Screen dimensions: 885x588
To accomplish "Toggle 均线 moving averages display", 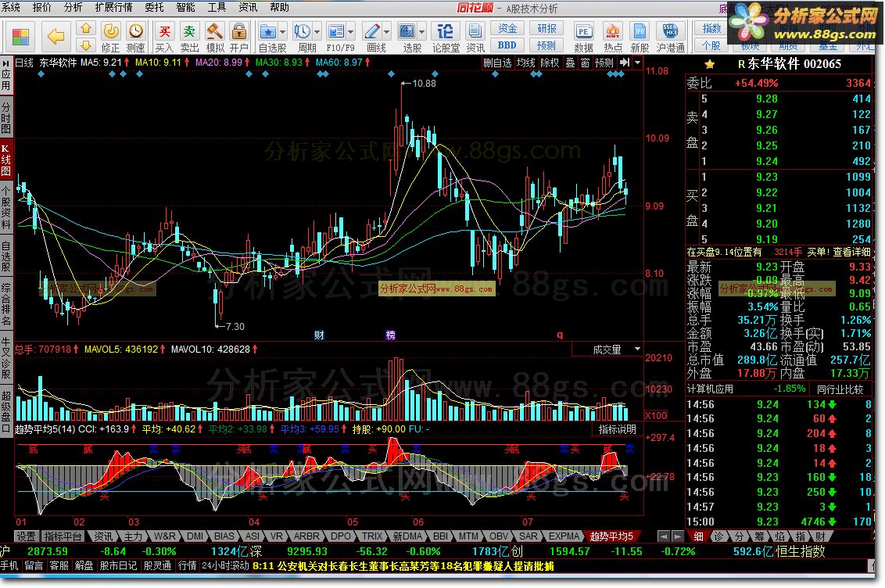I will coord(525,63).
